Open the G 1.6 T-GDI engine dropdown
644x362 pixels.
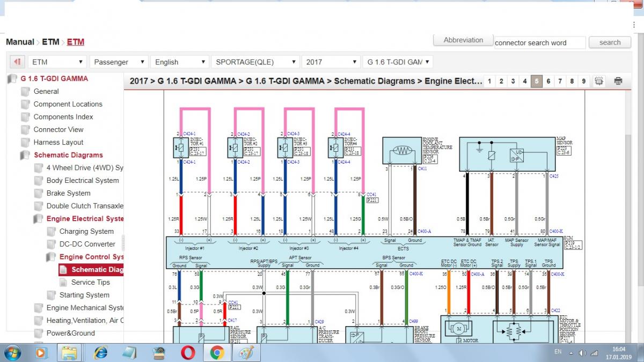398,62
